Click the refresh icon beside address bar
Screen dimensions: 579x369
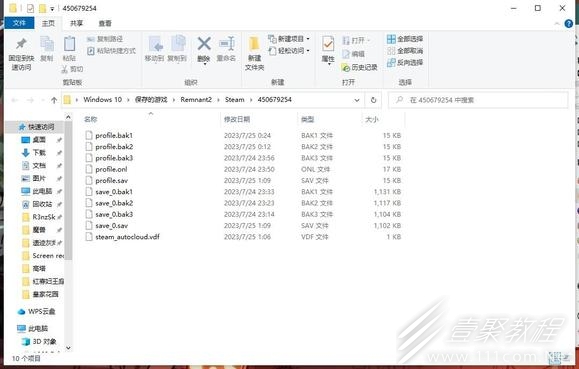373,100
